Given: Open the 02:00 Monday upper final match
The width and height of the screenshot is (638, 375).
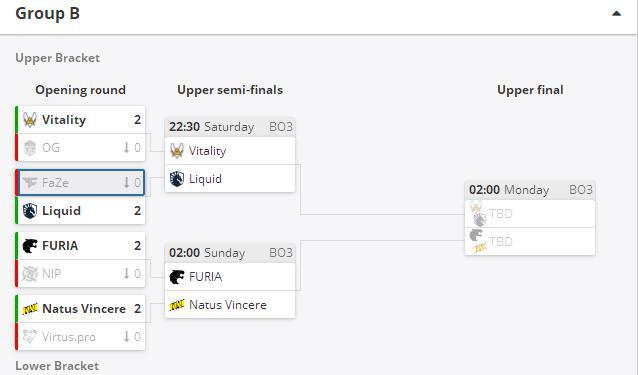Looking at the screenshot, I should [530, 190].
